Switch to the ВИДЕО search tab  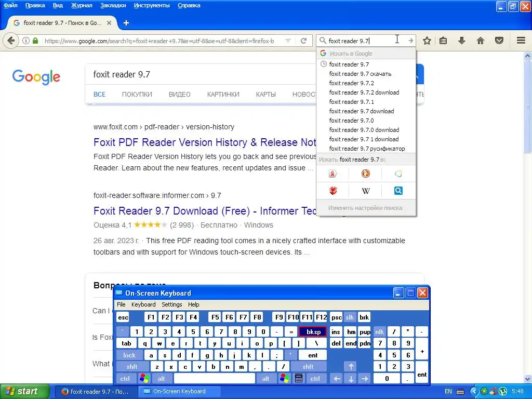(179, 95)
